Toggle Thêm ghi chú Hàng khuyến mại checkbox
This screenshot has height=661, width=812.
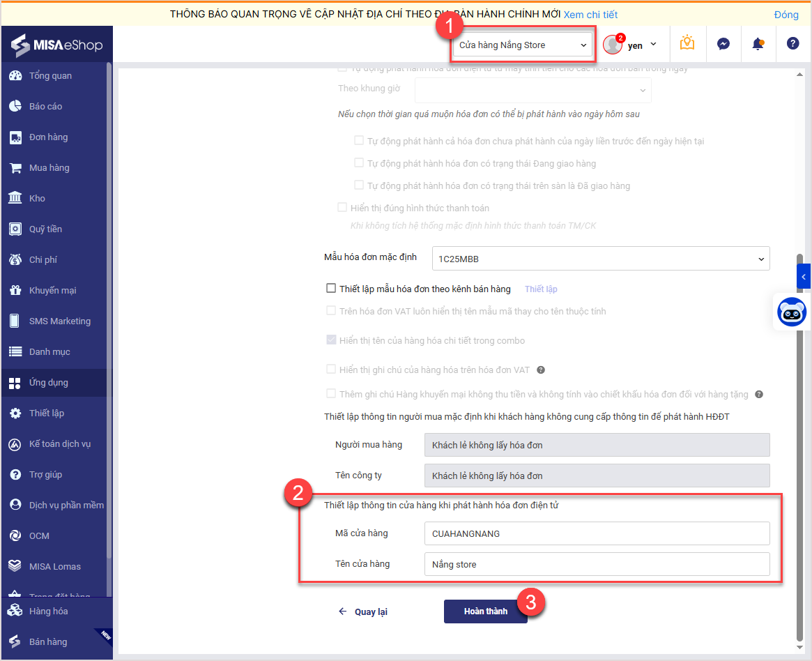[x=331, y=394]
